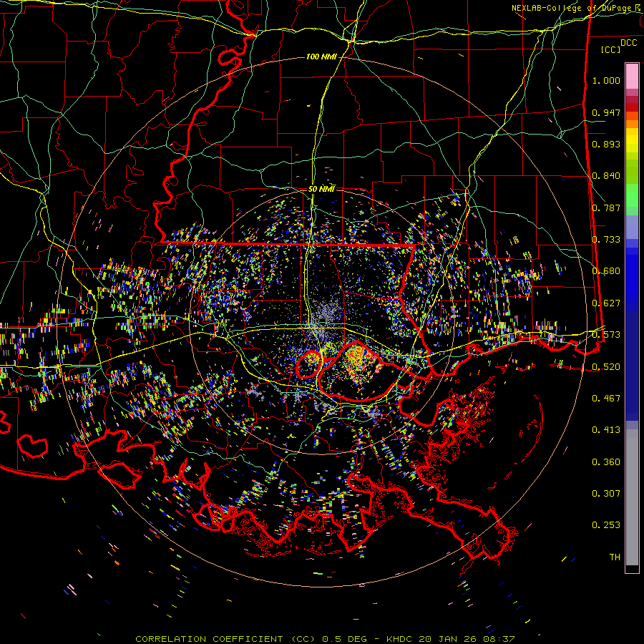
Task: Click the DCC label above the color scale
Action: (x=628, y=43)
